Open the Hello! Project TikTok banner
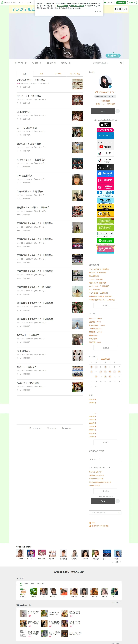 105,160
